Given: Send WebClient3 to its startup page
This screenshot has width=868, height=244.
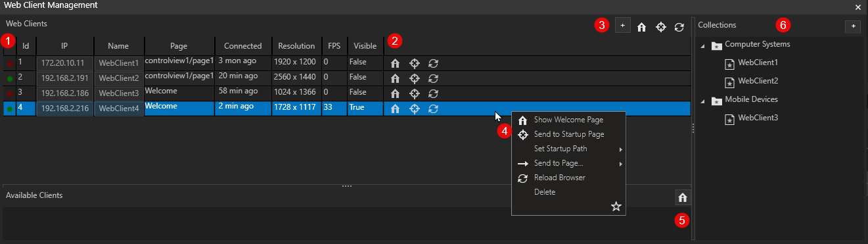Looking at the screenshot, I should 415,93.
